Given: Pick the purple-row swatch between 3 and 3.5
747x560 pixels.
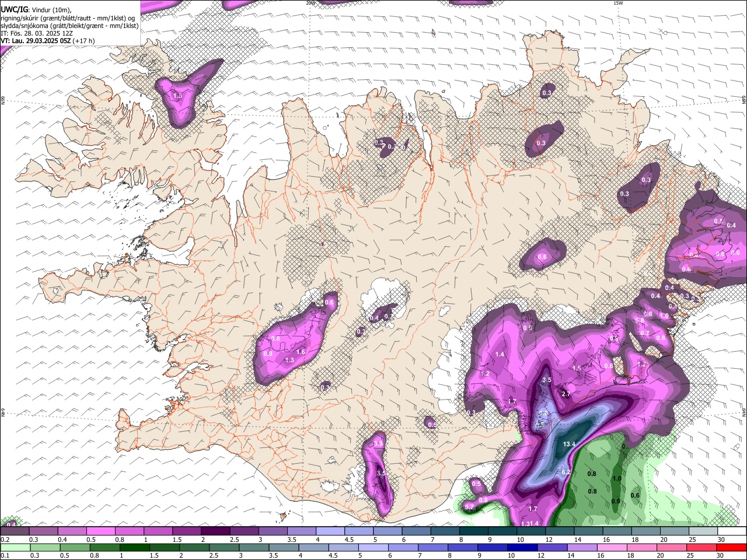Looking at the screenshot, I should 273,531.
